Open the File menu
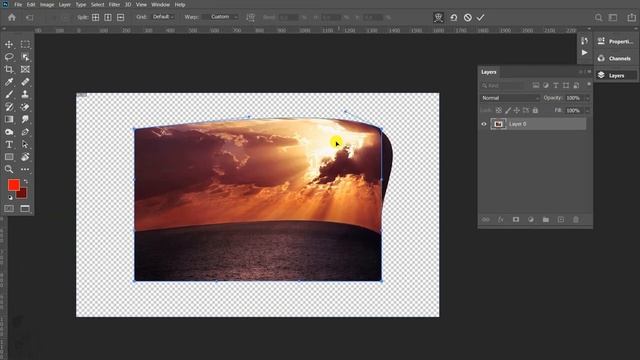 point(18,5)
